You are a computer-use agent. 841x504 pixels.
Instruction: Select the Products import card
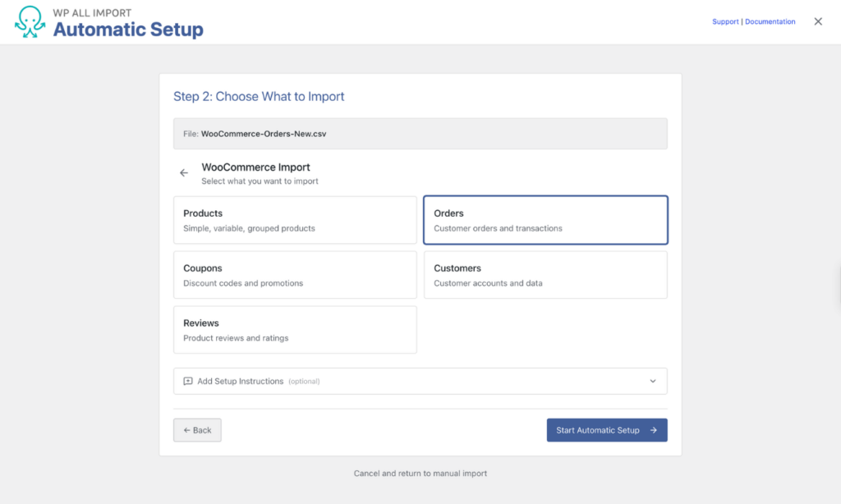295,220
